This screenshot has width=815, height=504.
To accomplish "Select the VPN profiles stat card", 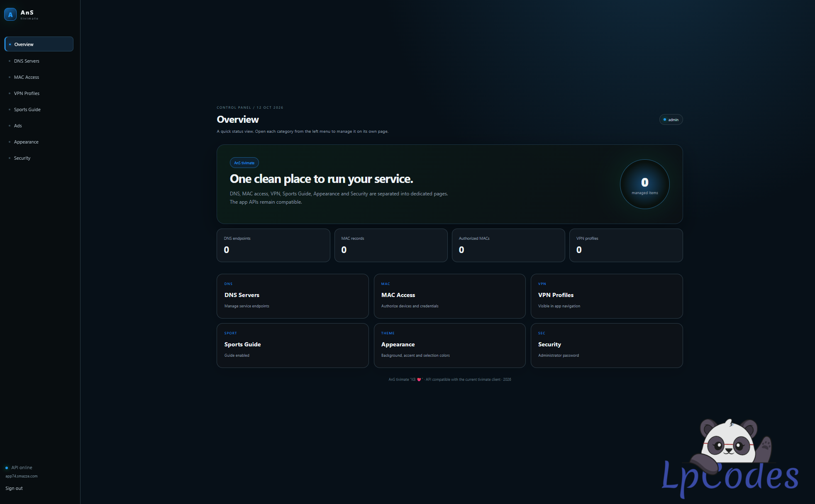I will click(626, 245).
